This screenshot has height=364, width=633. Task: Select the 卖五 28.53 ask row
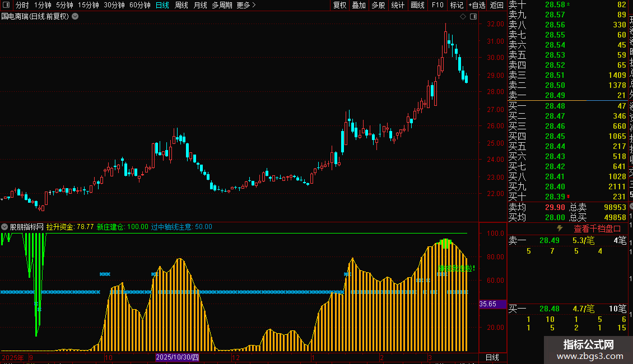click(x=567, y=55)
